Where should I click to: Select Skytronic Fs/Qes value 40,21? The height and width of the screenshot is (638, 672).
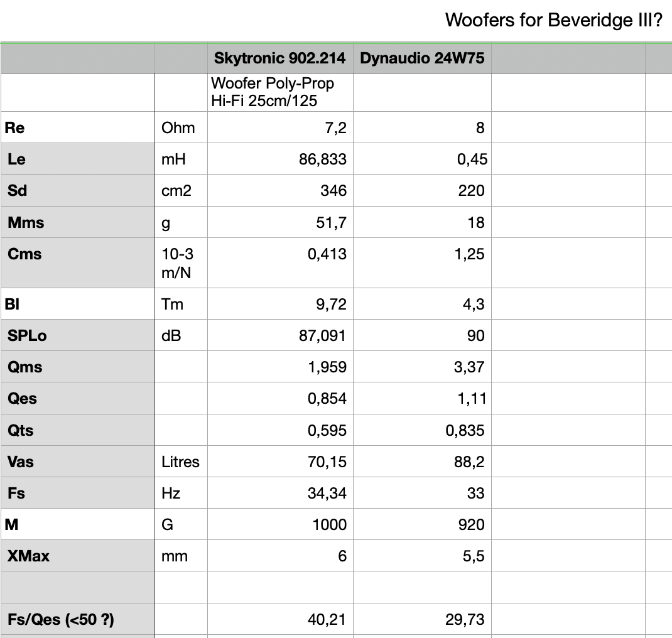(280, 619)
